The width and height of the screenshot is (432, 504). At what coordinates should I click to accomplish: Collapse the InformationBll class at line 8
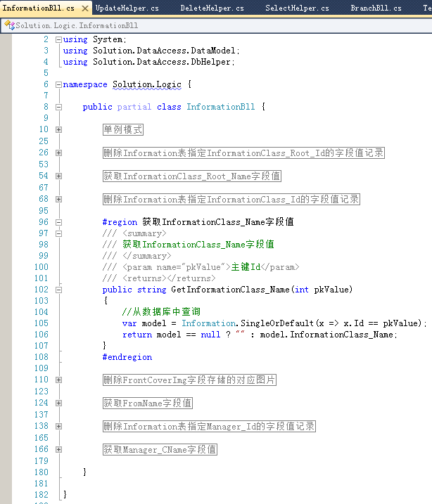tap(59, 107)
